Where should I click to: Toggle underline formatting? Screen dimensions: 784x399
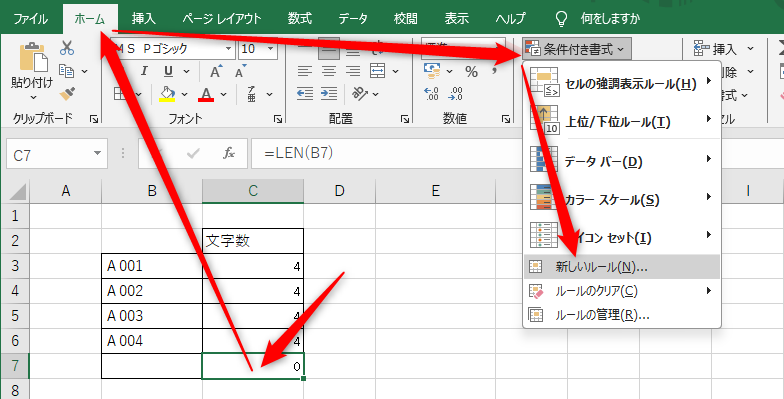click(x=168, y=71)
